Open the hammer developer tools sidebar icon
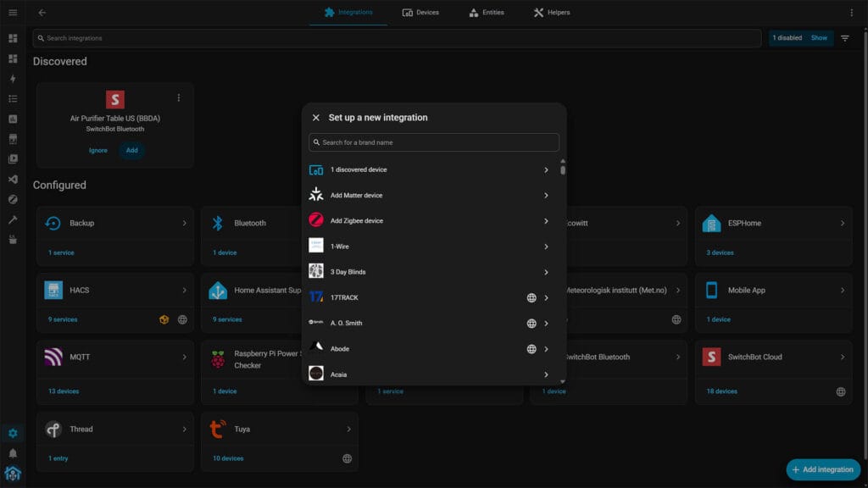This screenshot has width=868, height=488. click(13, 219)
